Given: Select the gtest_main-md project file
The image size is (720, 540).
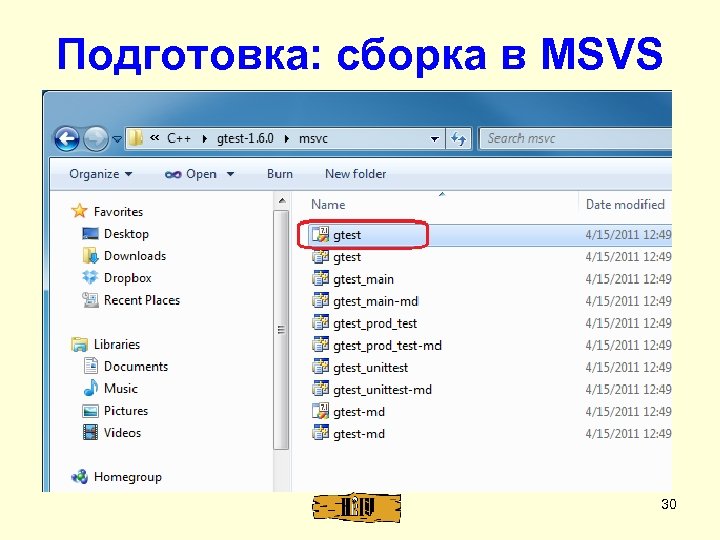Looking at the screenshot, I should point(375,301).
